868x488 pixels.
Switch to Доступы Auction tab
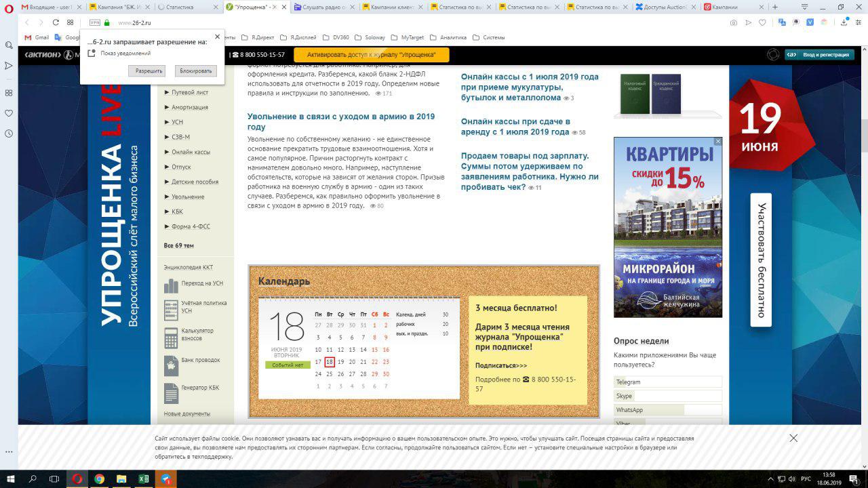coord(667,7)
